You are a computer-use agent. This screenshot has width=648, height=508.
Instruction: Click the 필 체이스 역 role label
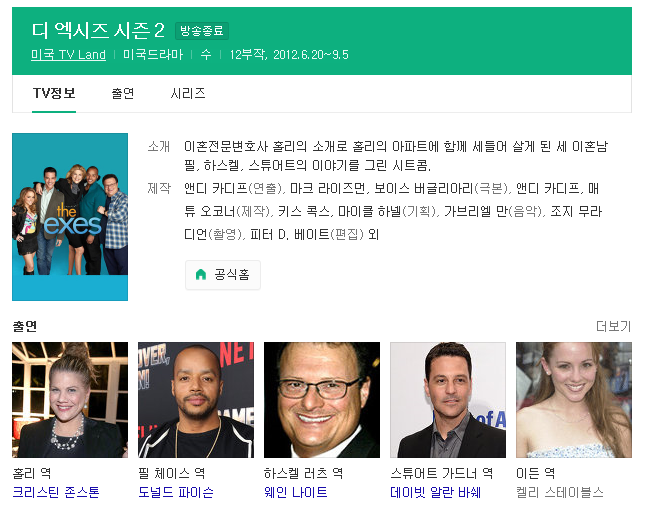coord(172,473)
